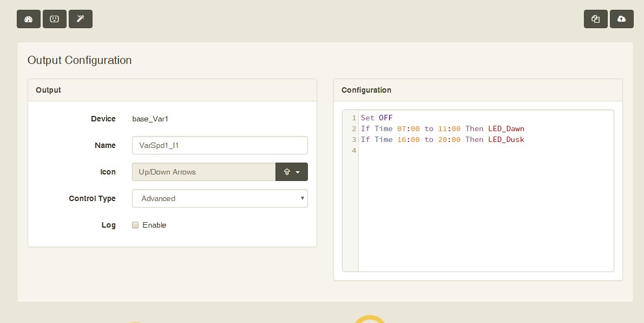Click LED_Dawn in line 2
The height and width of the screenshot is (323, 644).
point(506,129)
